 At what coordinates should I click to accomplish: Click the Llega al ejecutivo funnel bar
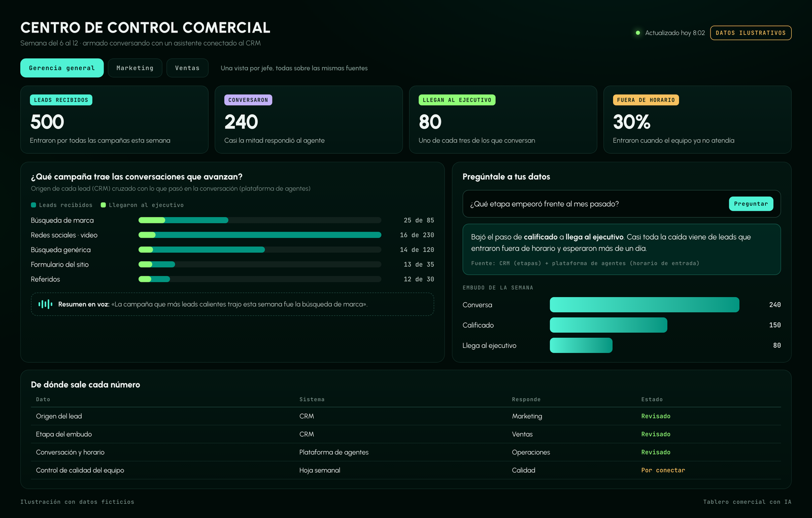point(581,345)
